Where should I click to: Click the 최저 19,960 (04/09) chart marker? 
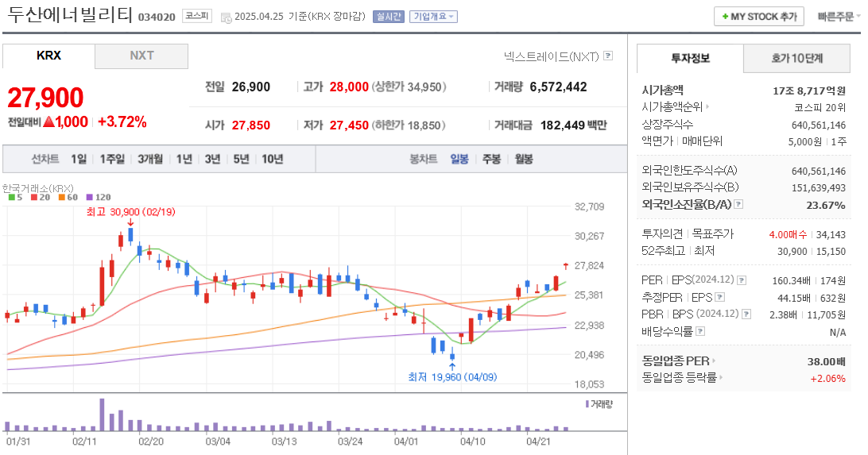pos(452,377)
